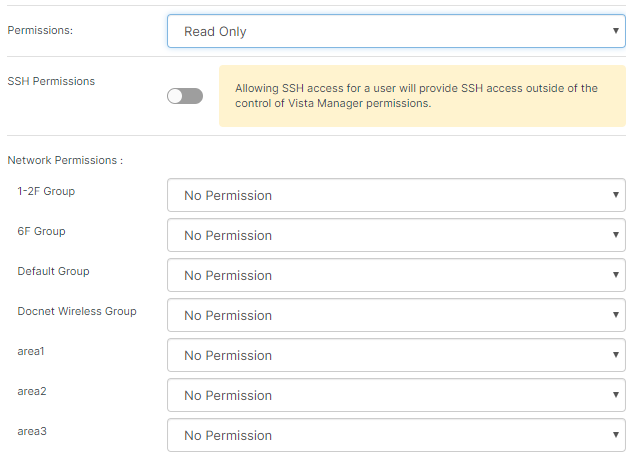Click the "Default Group" label

[x=53, y=271]
